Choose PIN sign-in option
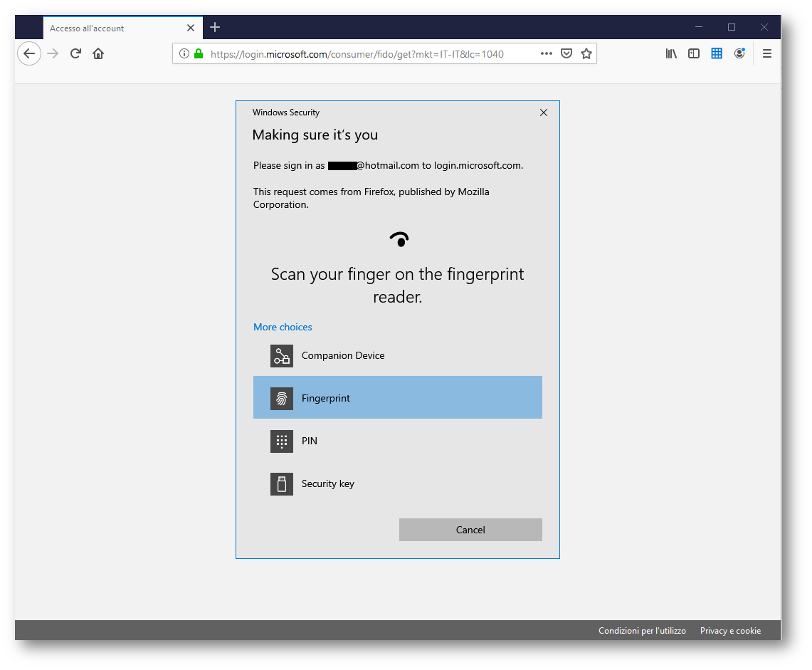The width and height of the screenshot is (812, 670). point(398,441)
